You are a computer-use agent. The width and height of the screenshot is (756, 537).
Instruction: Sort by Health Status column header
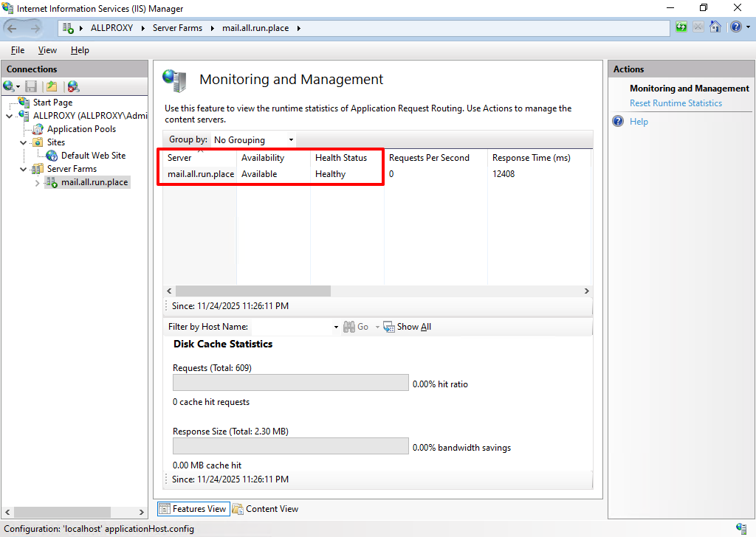click(347, 158)
